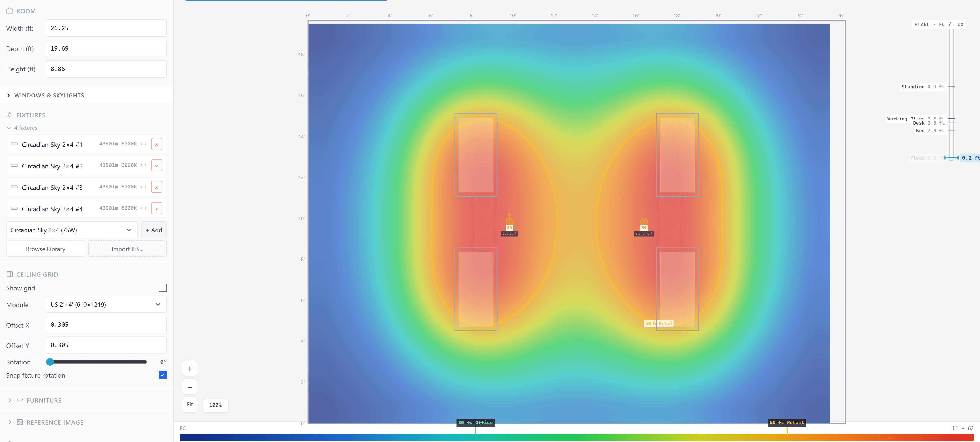Screen dimensions: 980x442
Task: Click the 50 fc Retail contour label
Action: (658, 323)
